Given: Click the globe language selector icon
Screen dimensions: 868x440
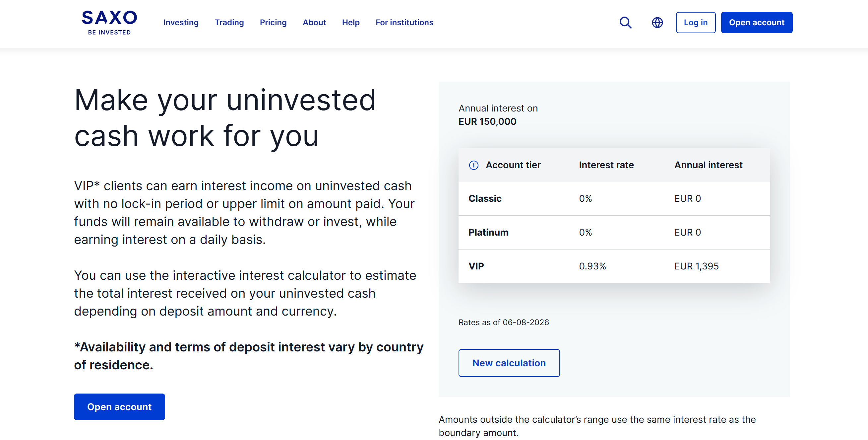Looking at the screenshot, I should point(657,23).
